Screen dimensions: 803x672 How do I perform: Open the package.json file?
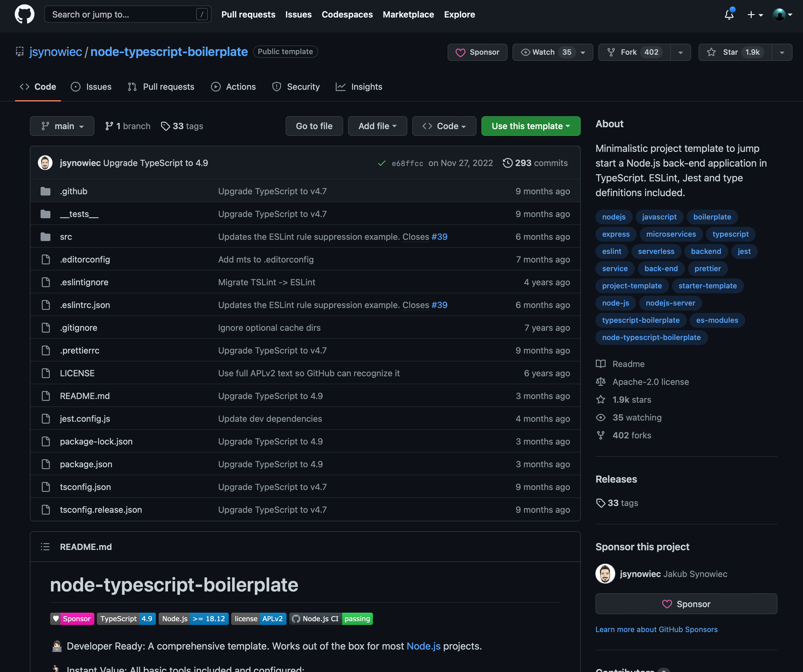(x=86, y=464)
